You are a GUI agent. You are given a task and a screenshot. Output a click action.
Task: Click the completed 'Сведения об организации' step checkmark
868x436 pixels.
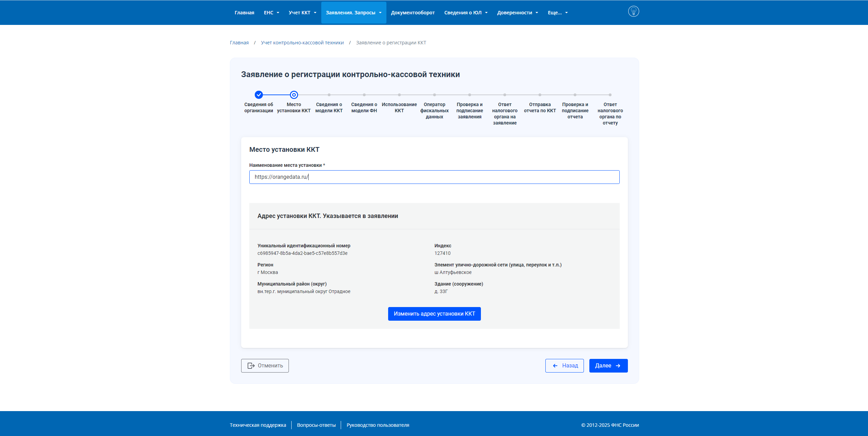(x=259, y=95)
